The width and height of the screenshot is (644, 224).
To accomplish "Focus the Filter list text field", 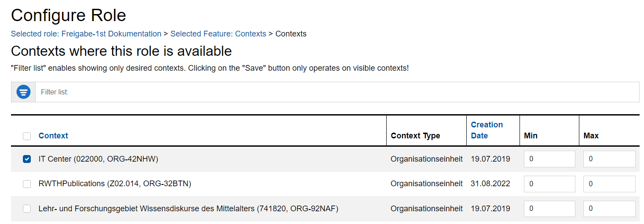I will tap(337, 92).
